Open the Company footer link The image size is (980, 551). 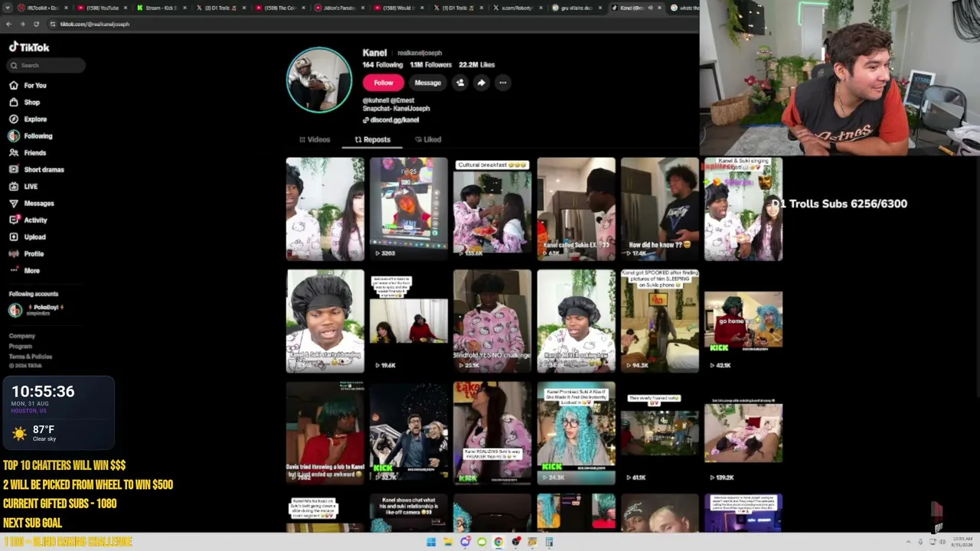pos(22,336)
